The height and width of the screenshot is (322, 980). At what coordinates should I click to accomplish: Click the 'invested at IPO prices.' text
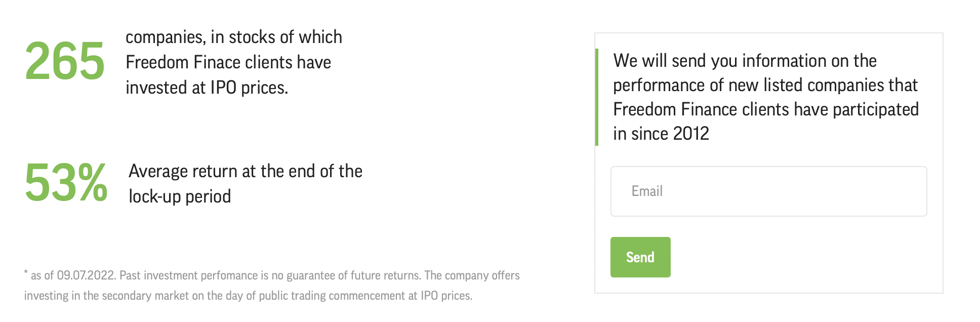[207, 88]
